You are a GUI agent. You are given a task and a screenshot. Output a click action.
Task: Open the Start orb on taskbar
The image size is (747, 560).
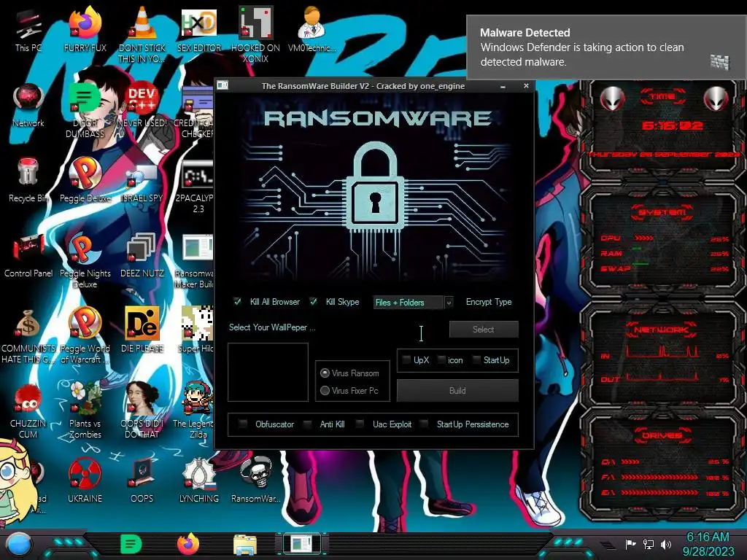tap(19, 545)
